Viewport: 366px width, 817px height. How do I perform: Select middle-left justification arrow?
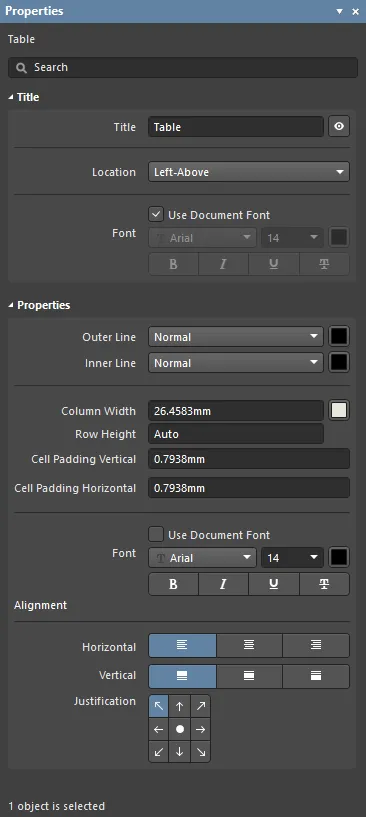point(159,729)
